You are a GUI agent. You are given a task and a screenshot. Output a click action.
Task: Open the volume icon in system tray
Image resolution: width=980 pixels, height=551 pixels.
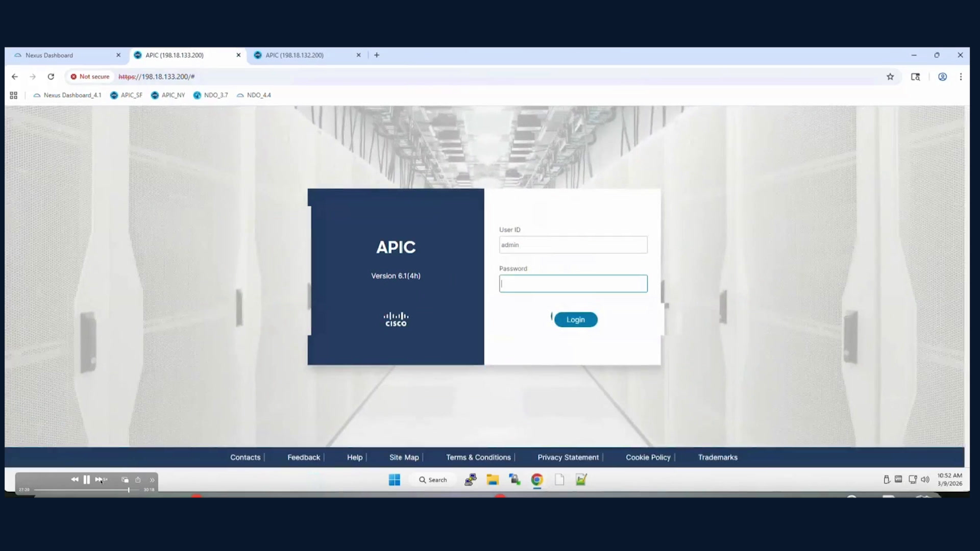coord(925,480)
